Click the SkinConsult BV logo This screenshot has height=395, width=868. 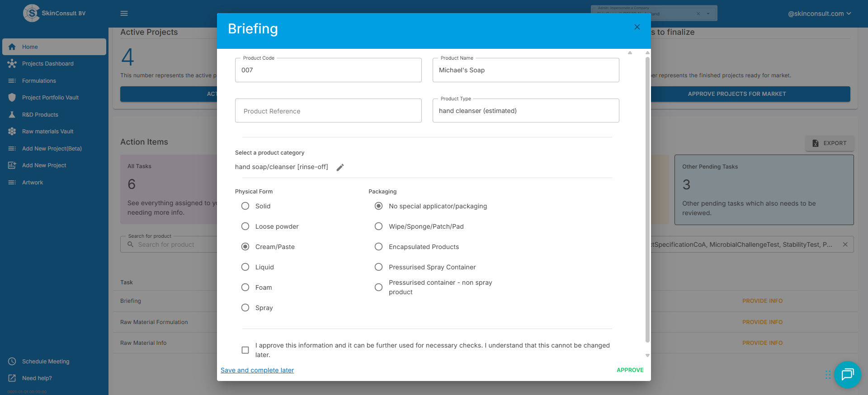(x=32, y=13)
